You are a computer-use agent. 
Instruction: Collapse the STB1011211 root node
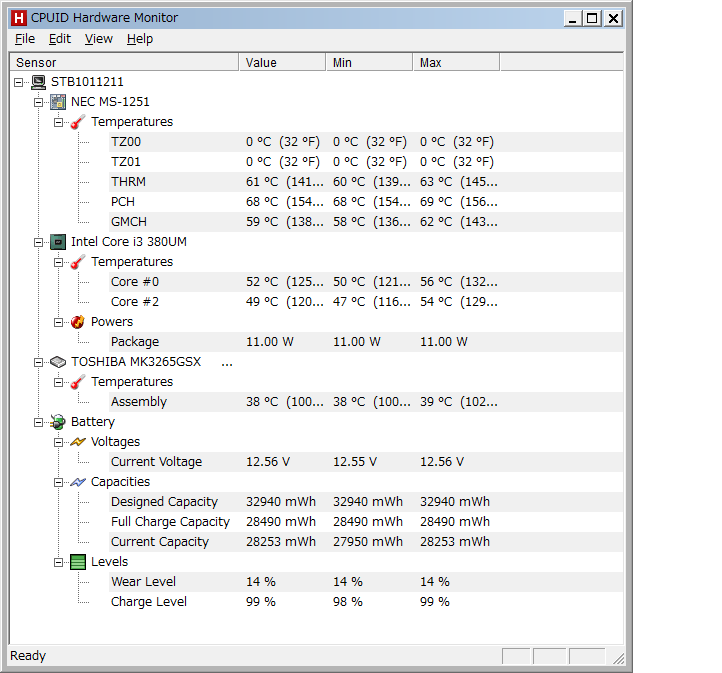[x=18, y=82]
